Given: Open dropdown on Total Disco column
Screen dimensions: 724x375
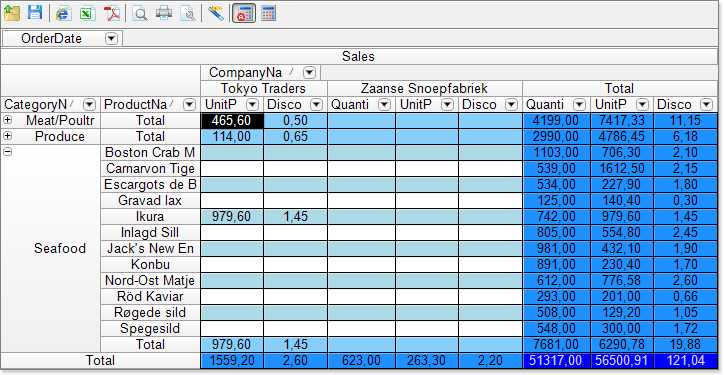Looking at the screenshot, I should click(706, 105).
